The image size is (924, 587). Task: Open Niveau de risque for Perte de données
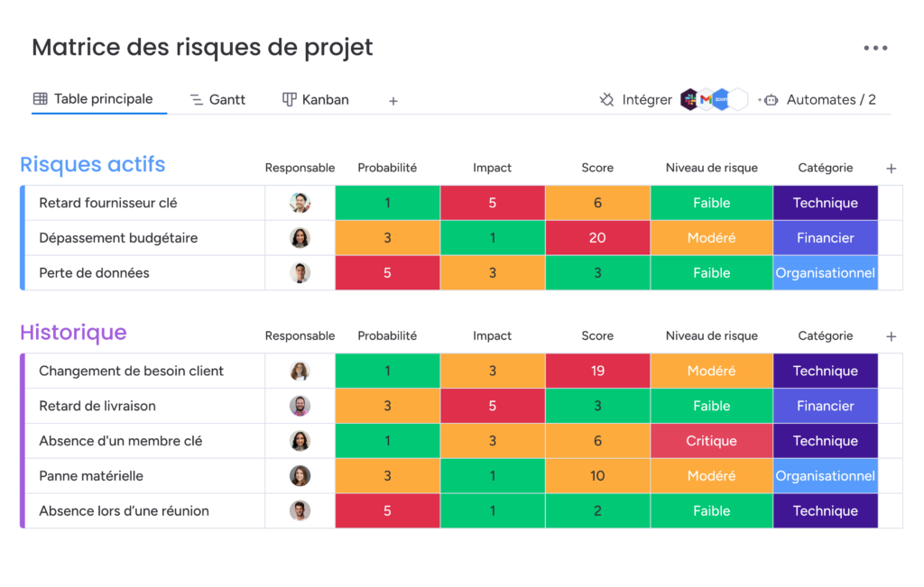711,272
